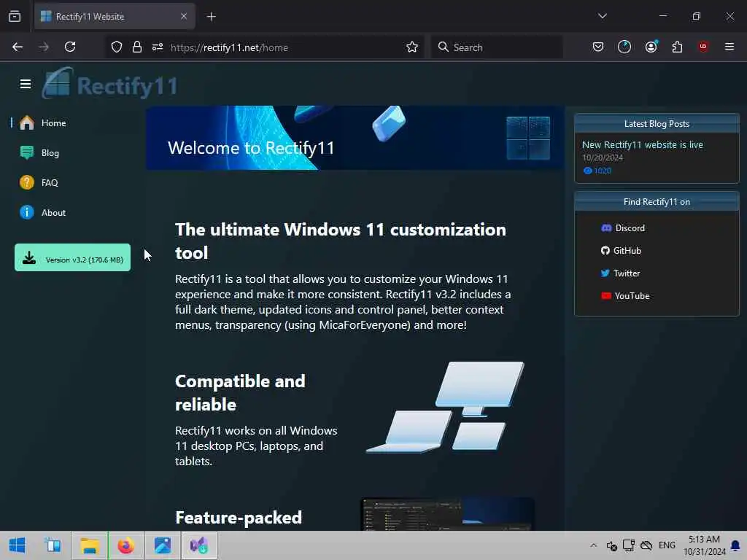The image size is (747, 560).
Task: Open the YouTube link
Action: point(625,296)
